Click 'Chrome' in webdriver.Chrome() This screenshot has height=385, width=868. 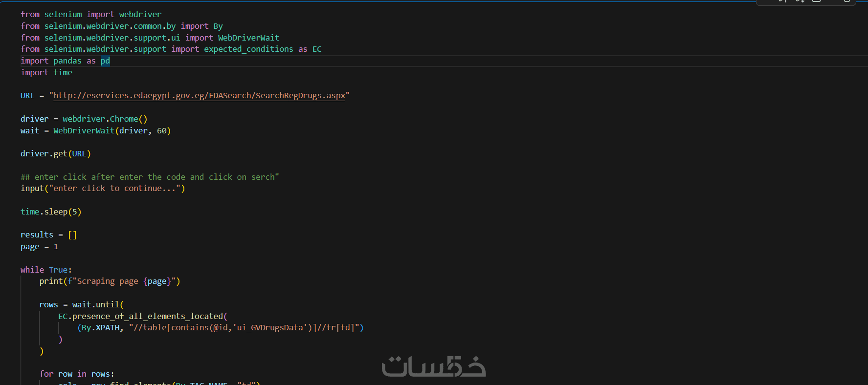pyautogui.click(x=124, y=119)
